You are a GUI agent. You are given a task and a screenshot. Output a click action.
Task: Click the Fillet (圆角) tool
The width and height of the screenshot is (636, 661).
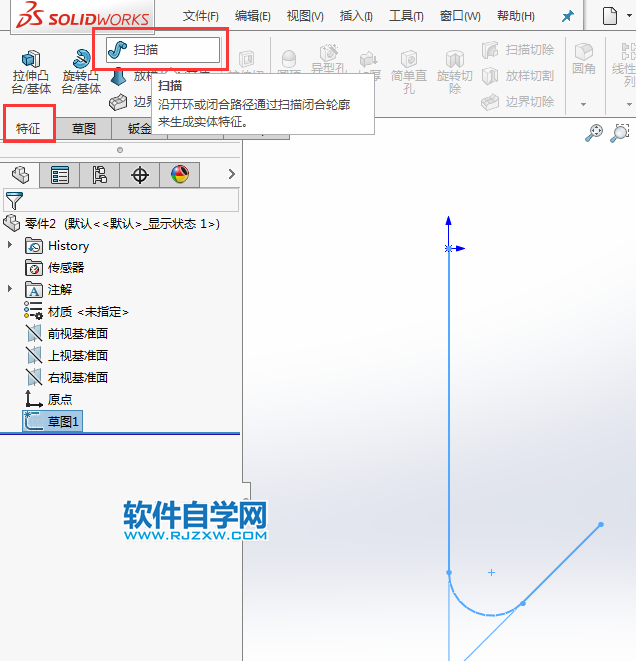[x=584, y=59]
